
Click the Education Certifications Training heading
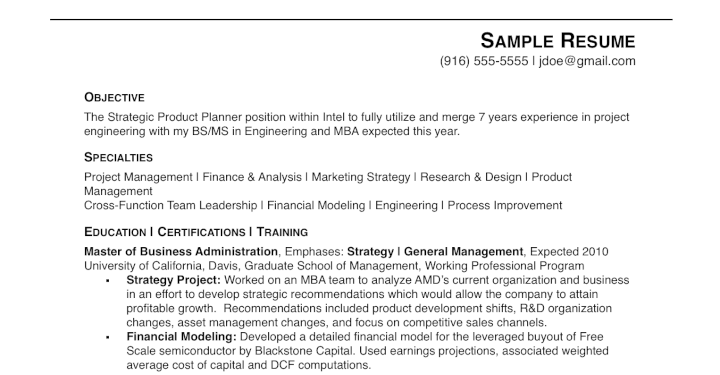tap(196, 232)
